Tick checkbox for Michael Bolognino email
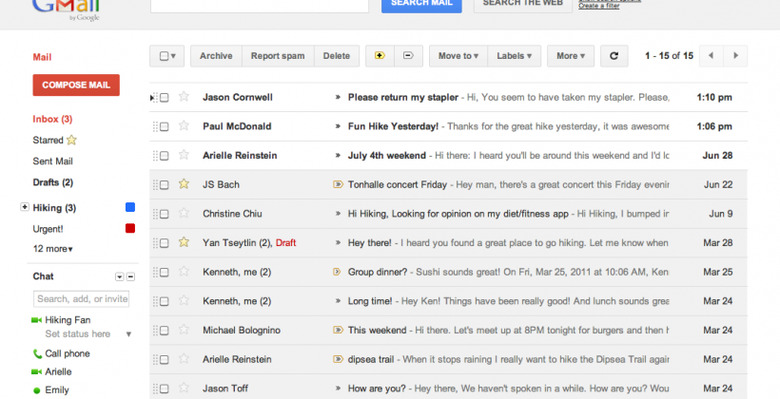Screen dimensions: 780x399 pyautogui.click(x=164, y=330)
